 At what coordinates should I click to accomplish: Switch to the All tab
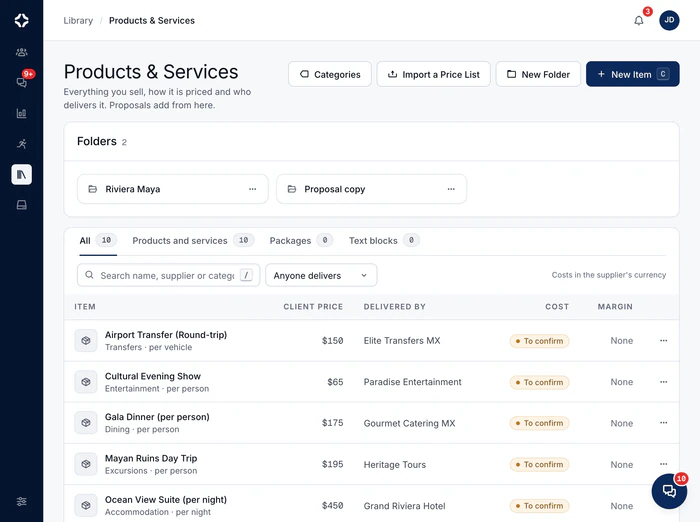point(98,241)
